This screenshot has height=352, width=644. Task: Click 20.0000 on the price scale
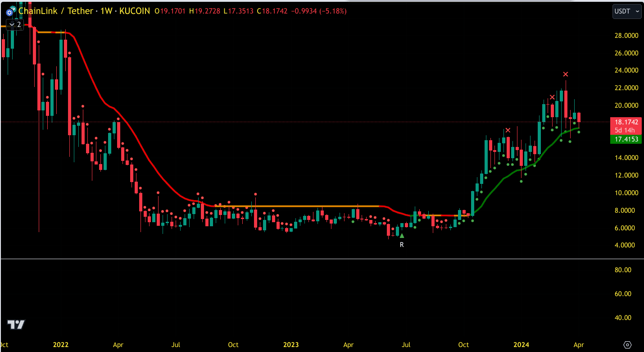[626, 105]
